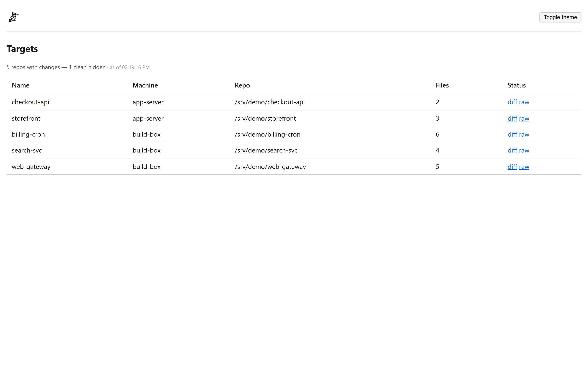Image resolution: width=588 pixels, height=368 pixels.
Task: Click file count 5 for web-gateway
Action: 437,166
